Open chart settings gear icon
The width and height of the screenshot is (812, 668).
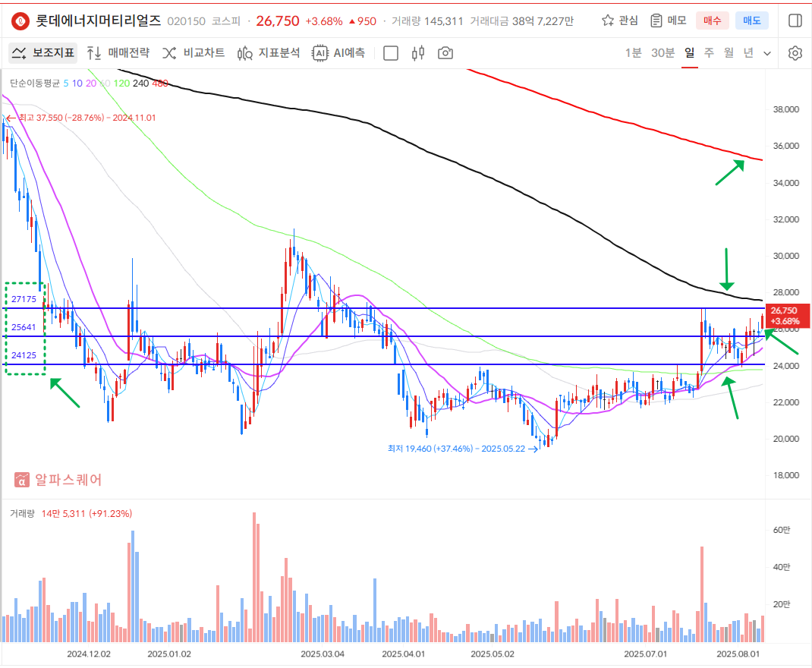795,53
